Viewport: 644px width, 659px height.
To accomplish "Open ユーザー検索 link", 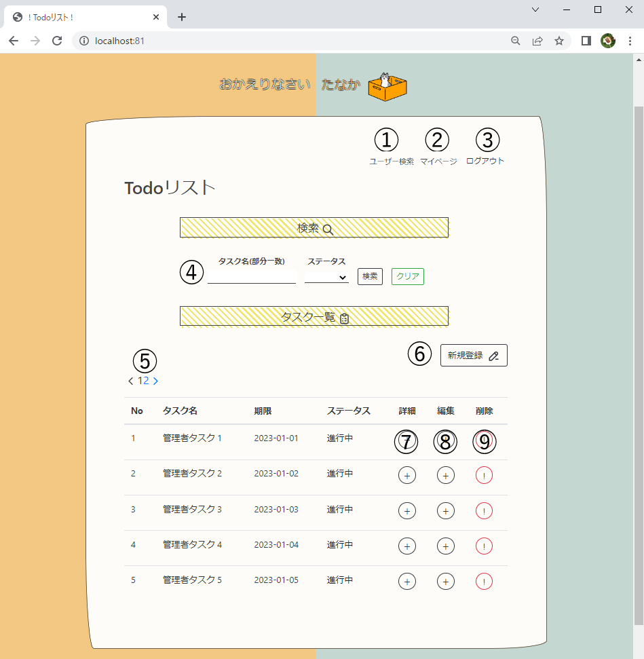I will point(392,162).
